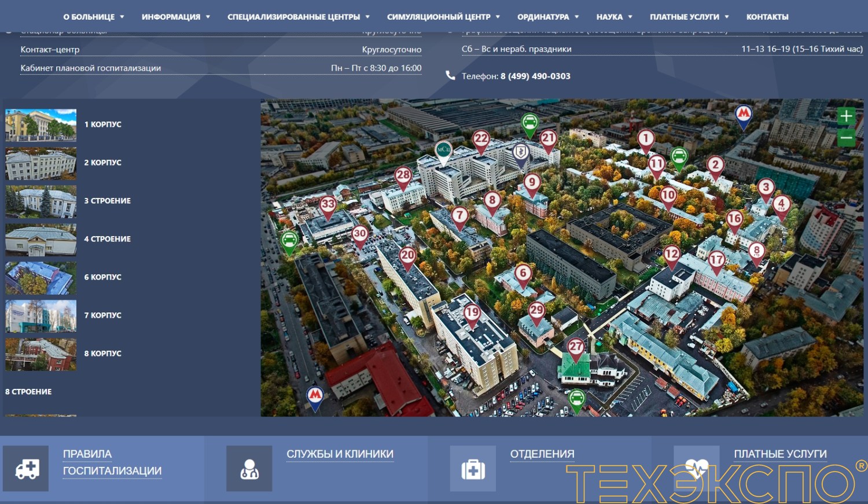Screen dimensions: 868x504
Task: Open the КОНТАКТЫ page
Action: tap(767, 17)
